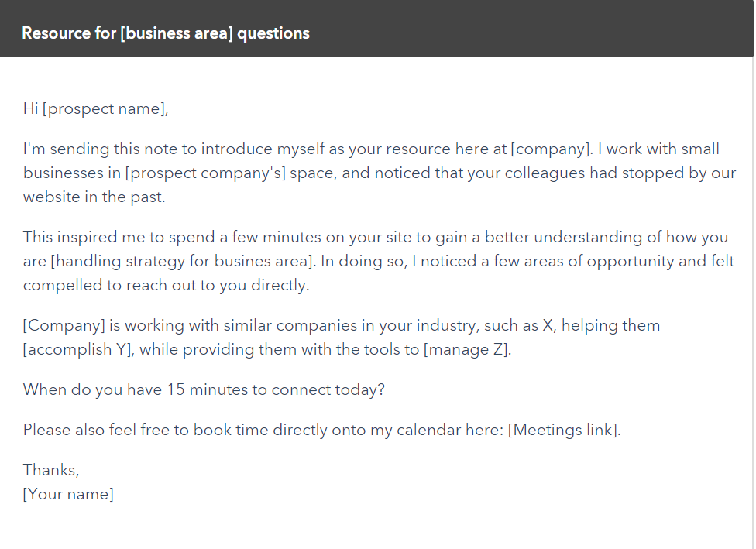This screenshot has width=756, height=549.
Task: Click the [Company] placeholder starting fourth paragraph
Action: [x=64, y=325]
